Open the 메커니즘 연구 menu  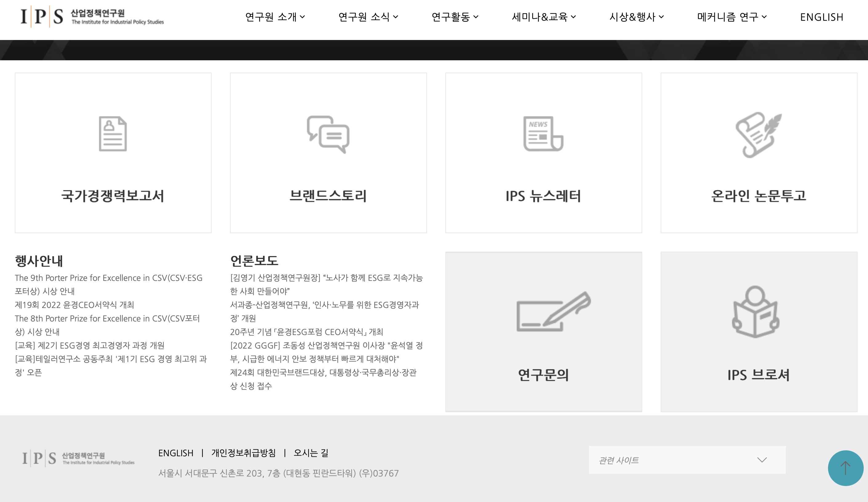pyautogui.click(x=732, y=17)
